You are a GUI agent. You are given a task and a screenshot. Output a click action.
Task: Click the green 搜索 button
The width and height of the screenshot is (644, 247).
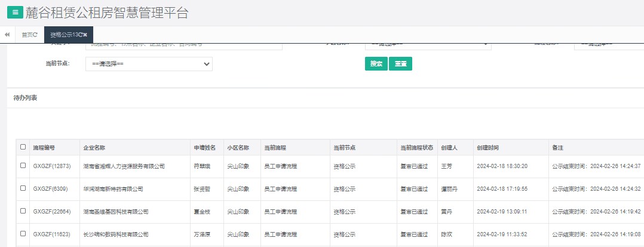point(376,64)
